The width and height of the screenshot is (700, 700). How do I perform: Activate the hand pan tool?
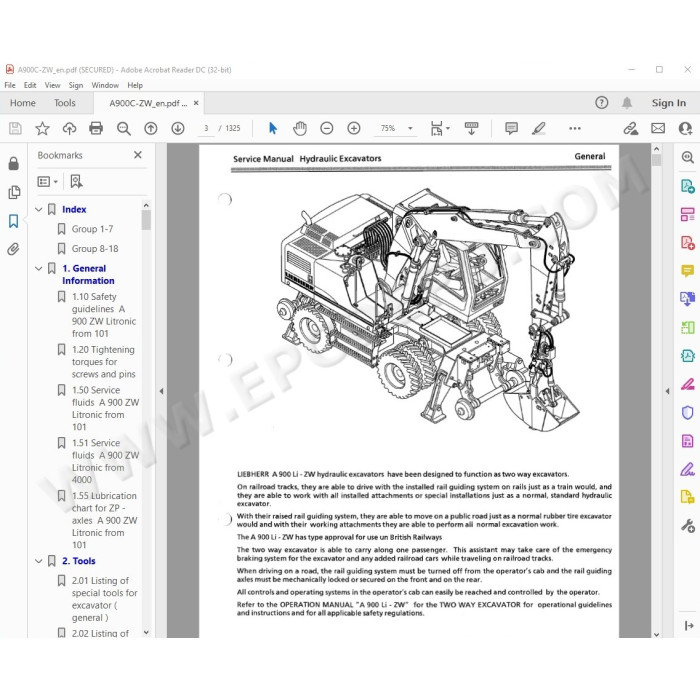point(300,129)
